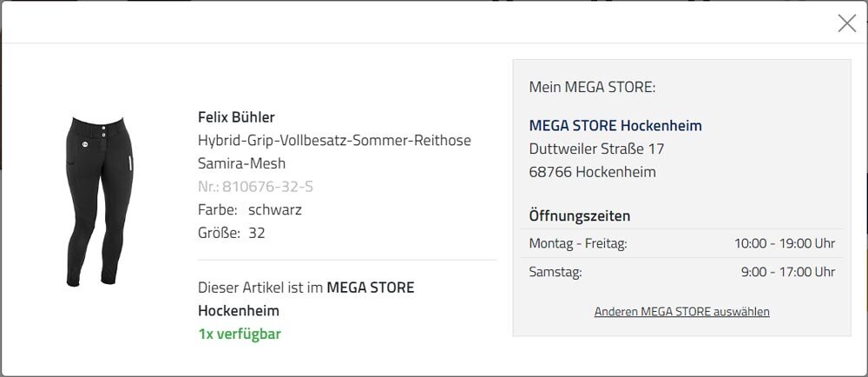Click the green '1x verfügbar' availability text
868x377 pixels.
click(240, 334)
